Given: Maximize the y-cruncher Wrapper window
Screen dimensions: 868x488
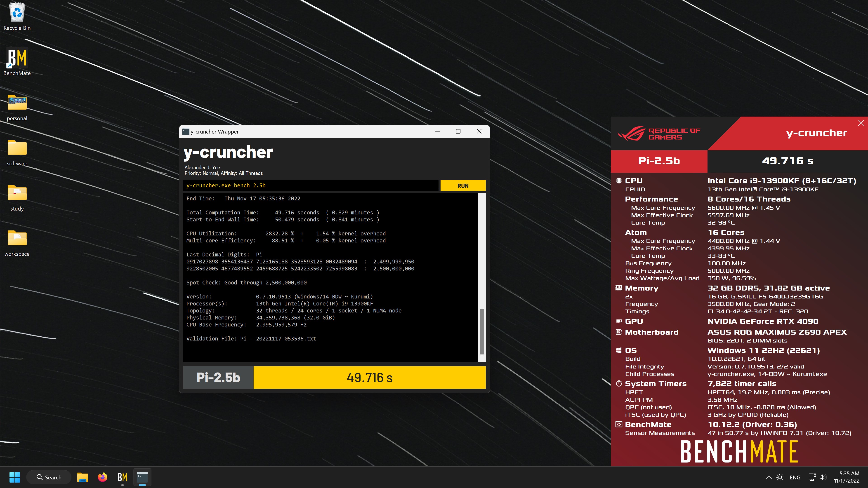Looking at the screenshot, I should (458, 131).
